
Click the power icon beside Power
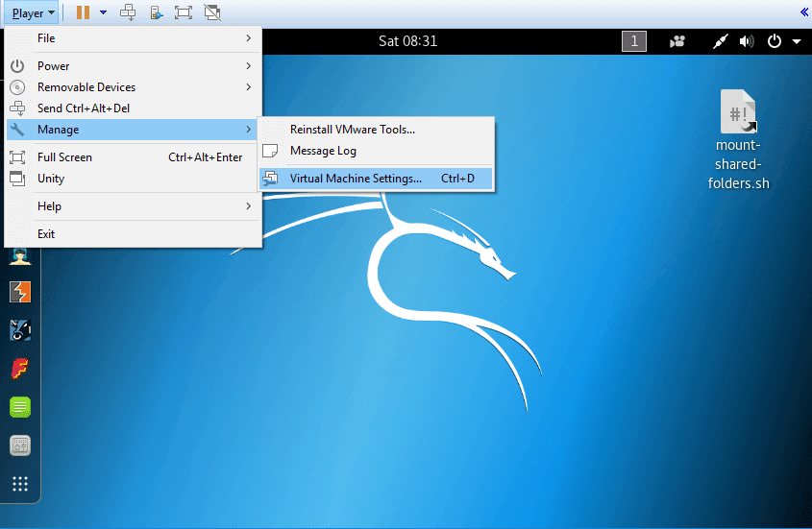pyautogui.click(x=17, y=66)
